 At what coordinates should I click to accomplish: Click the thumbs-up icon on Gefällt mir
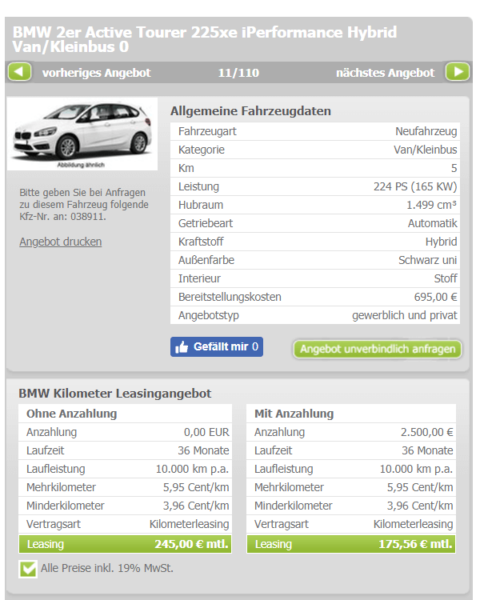pyautogui.click(x=181, y=347)
